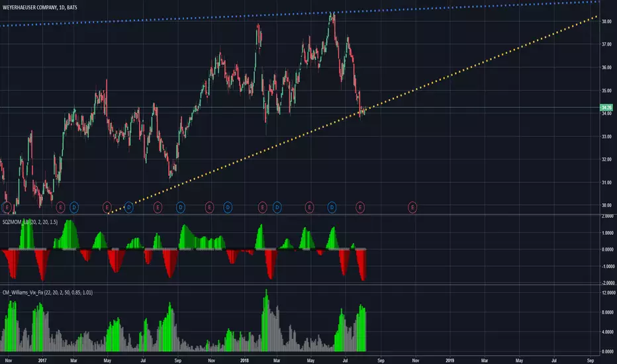The image size is (617, 364).
Task: Select the earnings E marker above May 2018
Action: point(310,207)
